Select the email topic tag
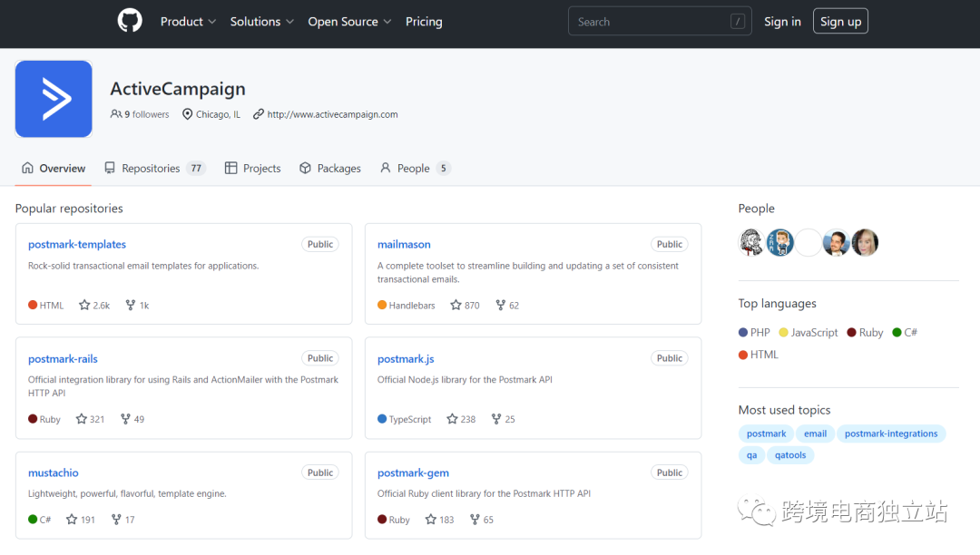 (815, 433)
